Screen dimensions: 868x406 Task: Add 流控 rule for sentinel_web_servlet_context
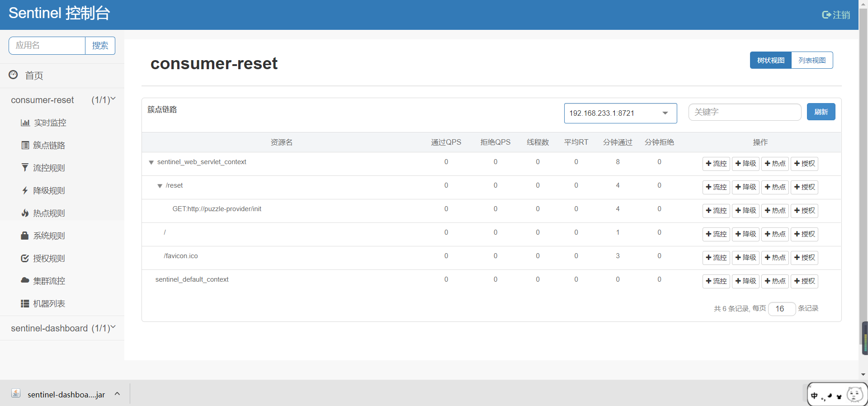716,164
